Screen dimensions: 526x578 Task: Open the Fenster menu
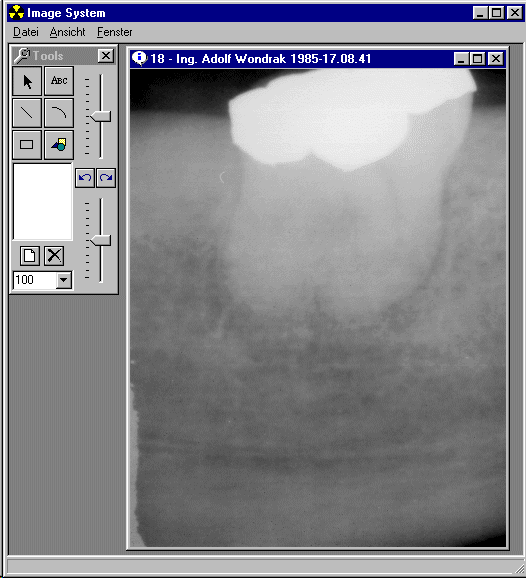[114, 32]
